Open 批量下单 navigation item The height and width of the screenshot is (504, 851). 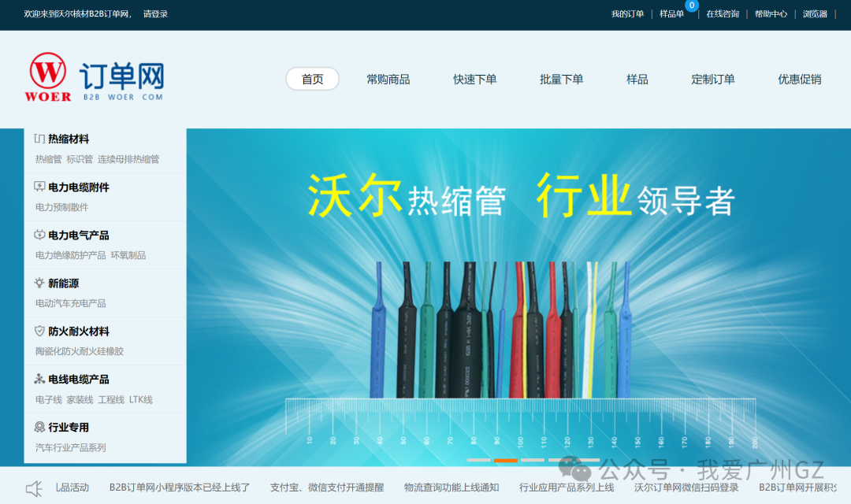pyautogui.click(x=561, y=80)
